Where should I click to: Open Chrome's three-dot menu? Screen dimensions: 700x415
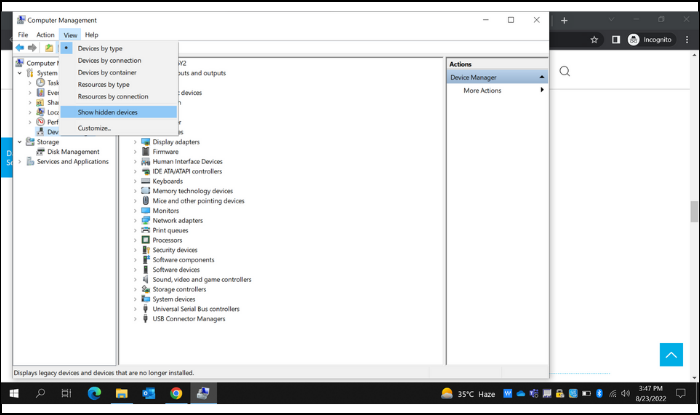pyautogui.click(x=687, y=40)
